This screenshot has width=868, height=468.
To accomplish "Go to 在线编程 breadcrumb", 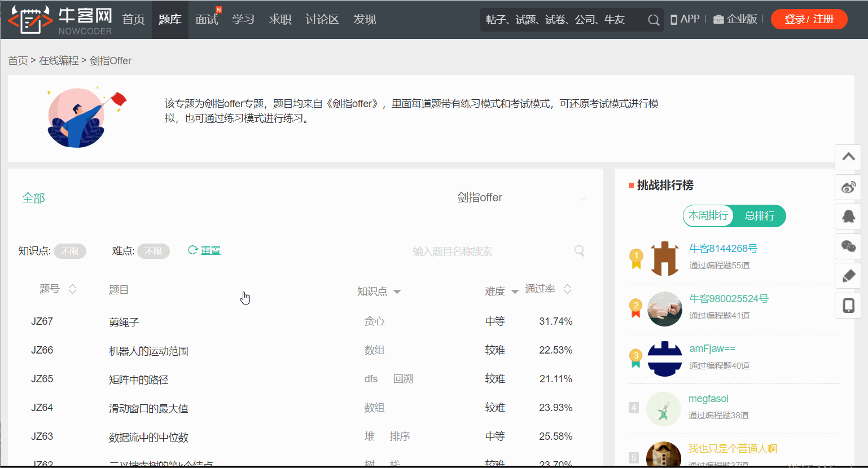I will pos(59,60).
